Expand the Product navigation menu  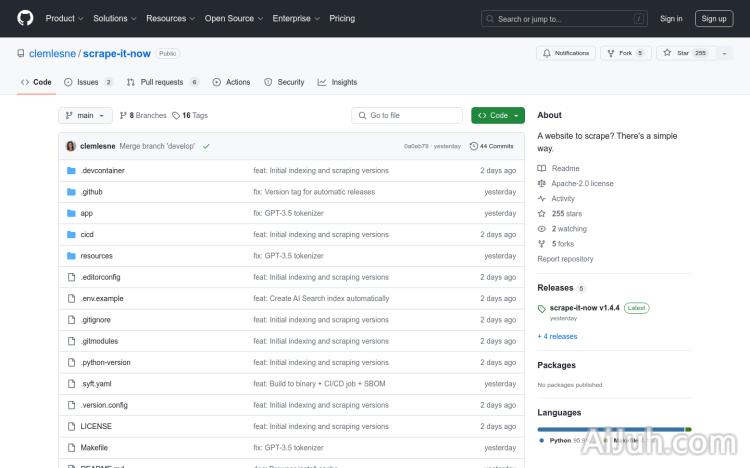64,18
